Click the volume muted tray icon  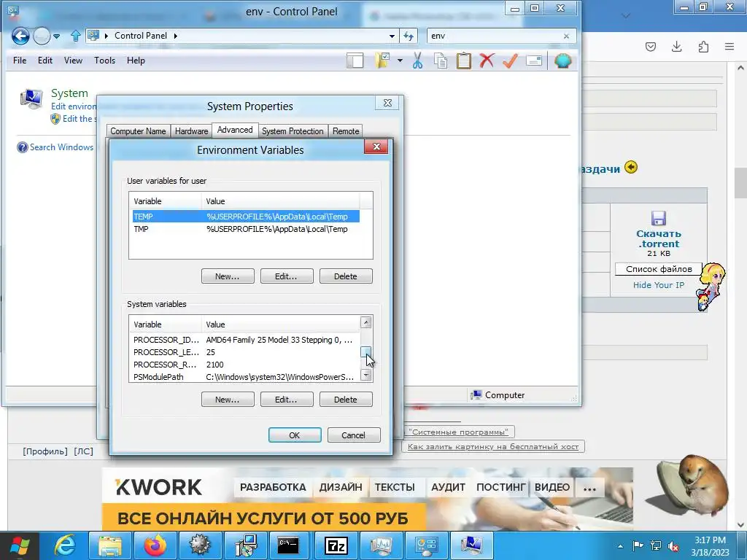(x=673, y=546)
